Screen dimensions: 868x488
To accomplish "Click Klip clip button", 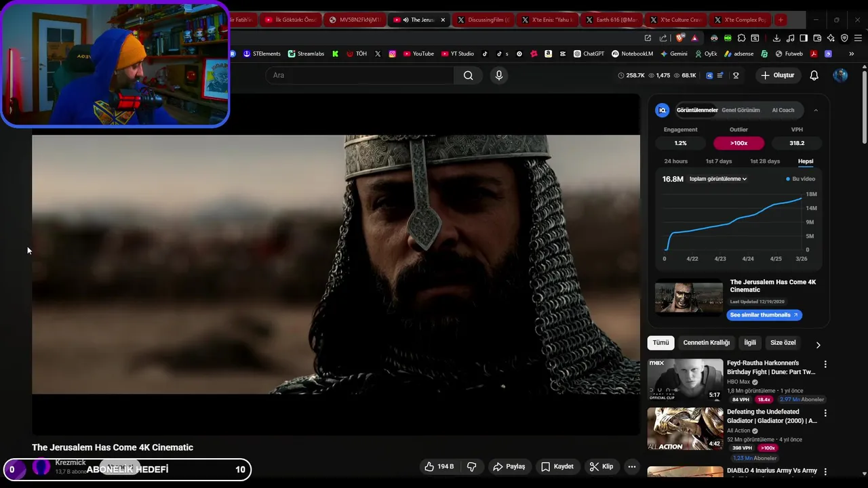I will click(x=601, y=466).
